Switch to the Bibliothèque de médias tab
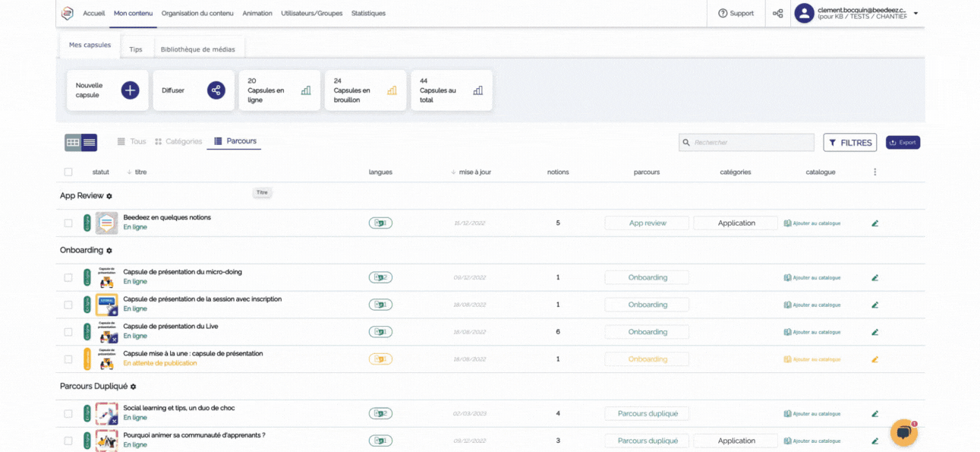The width and height of the screenshot is (980, 452). [197, 49]
